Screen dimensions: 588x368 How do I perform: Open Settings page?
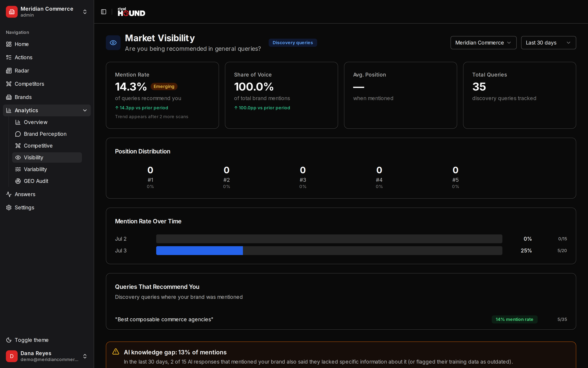click(x=47, y=207)
